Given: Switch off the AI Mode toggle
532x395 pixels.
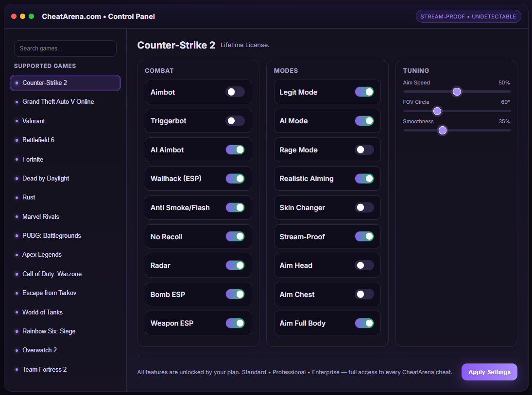Looking at the screenshot, I should pos(364,121).
